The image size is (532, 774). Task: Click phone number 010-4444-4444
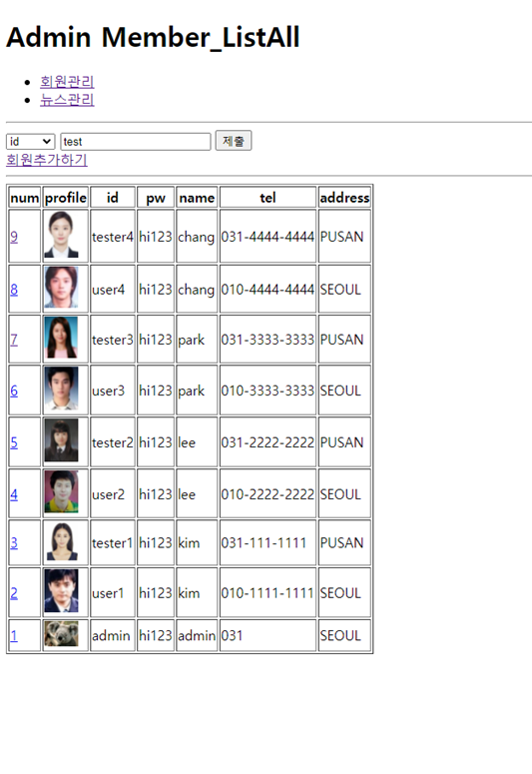[x=267, y=290]
